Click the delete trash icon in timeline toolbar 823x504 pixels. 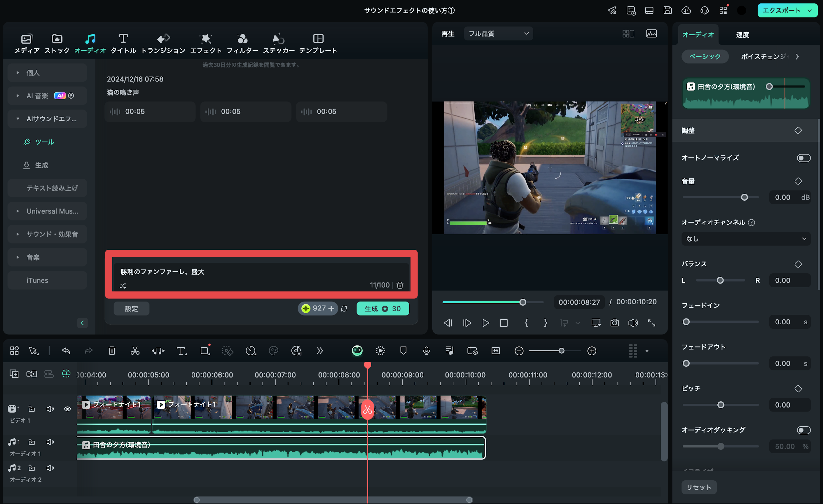[112, 350]
